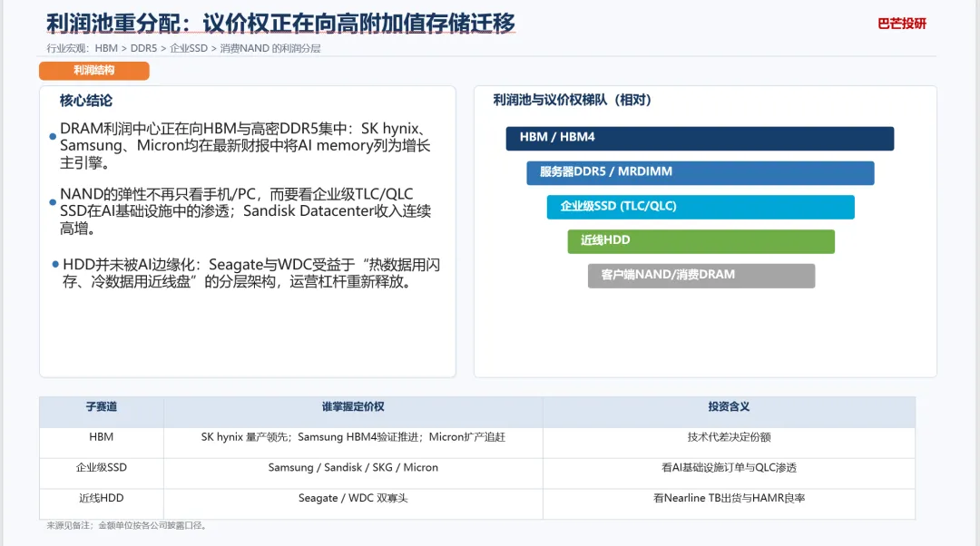This screenshot has height=546, width=980.
Task: Click the orange 利润结构 tag button
Action: tap(93, 71)
